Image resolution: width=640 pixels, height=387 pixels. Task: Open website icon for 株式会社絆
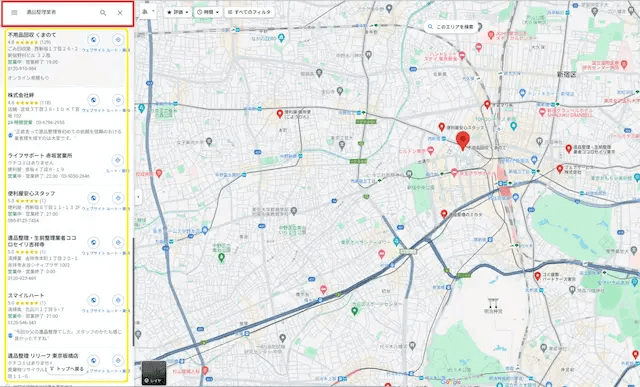point(93,100)
